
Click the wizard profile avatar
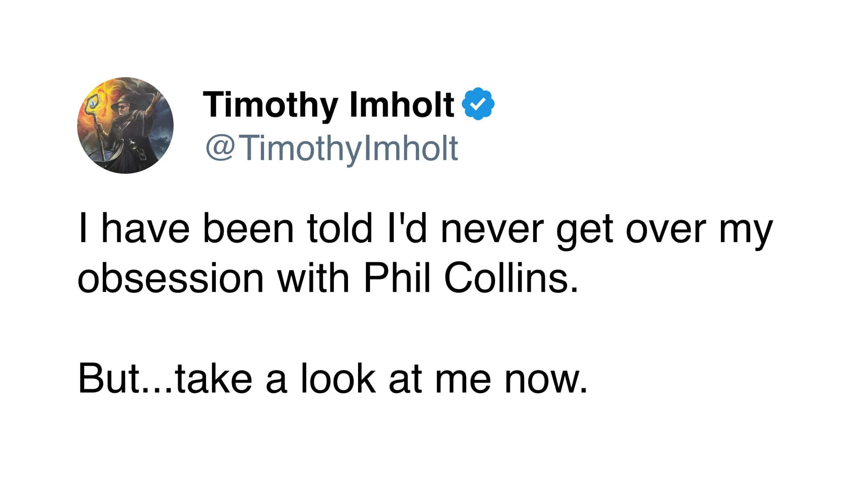pos(125,125)
